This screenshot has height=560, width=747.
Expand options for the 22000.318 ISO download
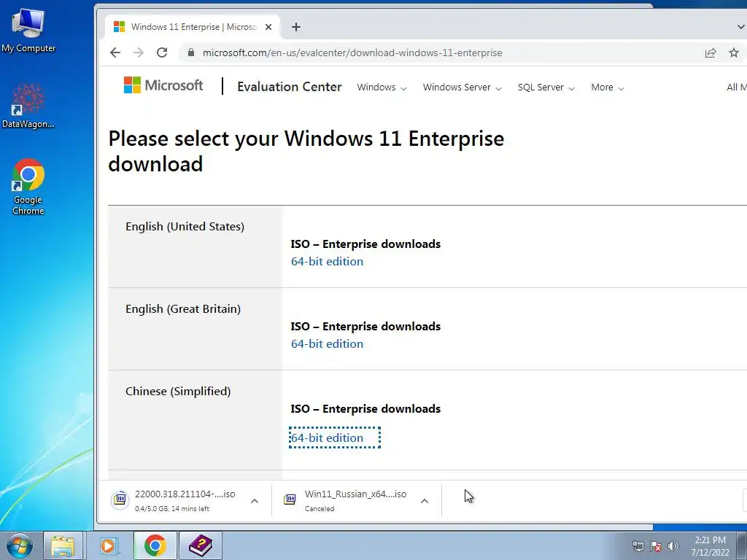coord(255,501)
